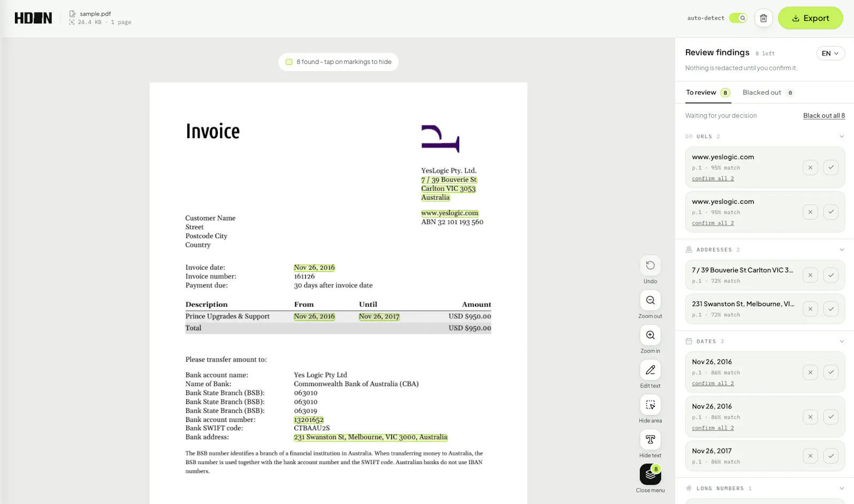Click confirm all 2 under first Nov 26, 2016
The height and width of the screenshot is (504, 854).
[x=713, y=383]
